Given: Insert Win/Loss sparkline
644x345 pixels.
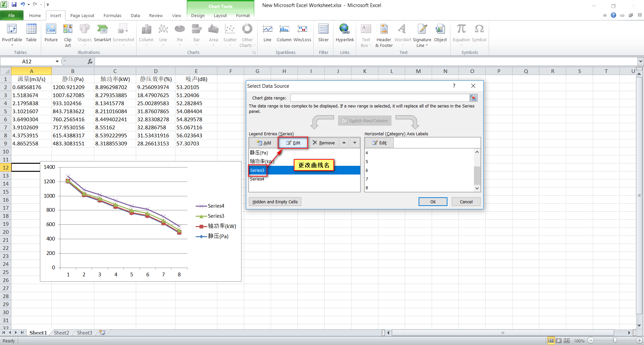Looking at the screenshot, I should coord(302,33).
